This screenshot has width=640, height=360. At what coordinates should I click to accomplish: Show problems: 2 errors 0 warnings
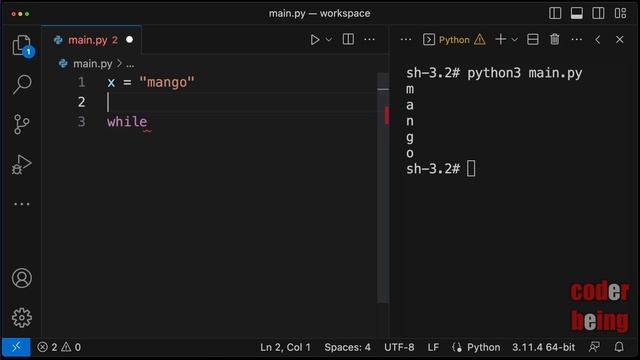pos(59,347)
